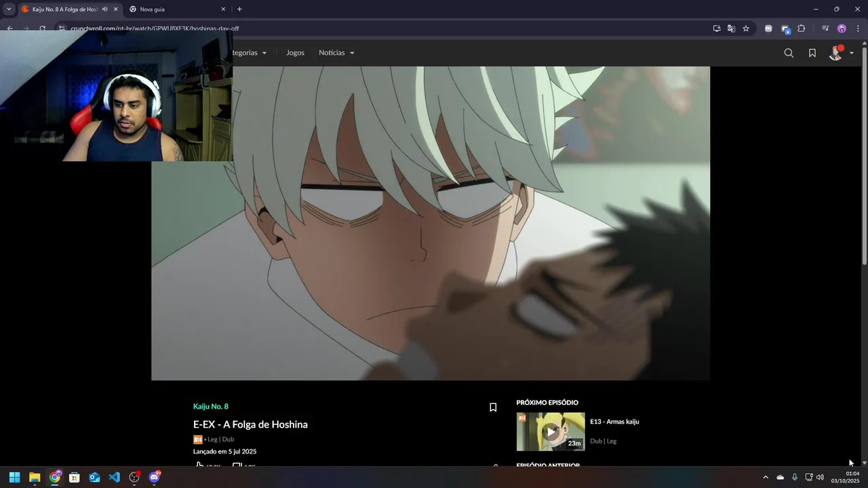Open OneDrive cloud tray icon
This screenshot has width=868, height=488.
coord(780,477)
